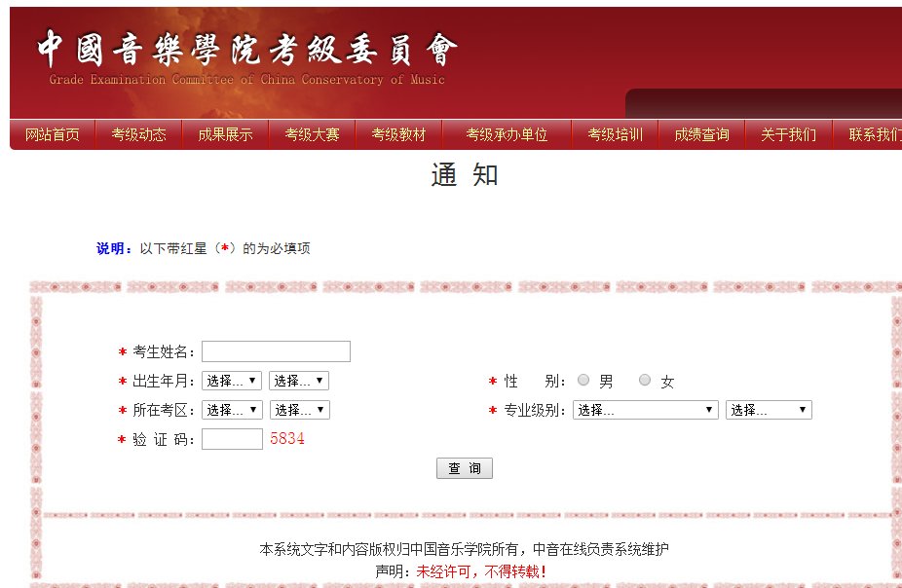The height and width of the screenshot is (588, 902).
Task: Expand the birth month 选择 dropdown
Action: tap(299, 380)
